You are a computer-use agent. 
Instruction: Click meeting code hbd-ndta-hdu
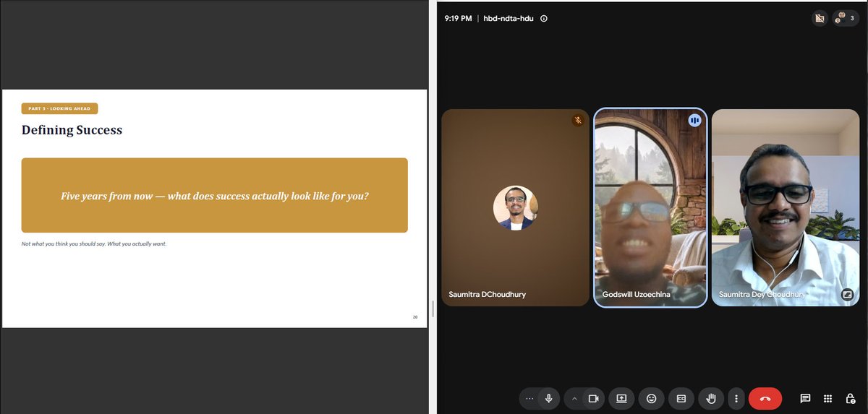tap(509, 19)
